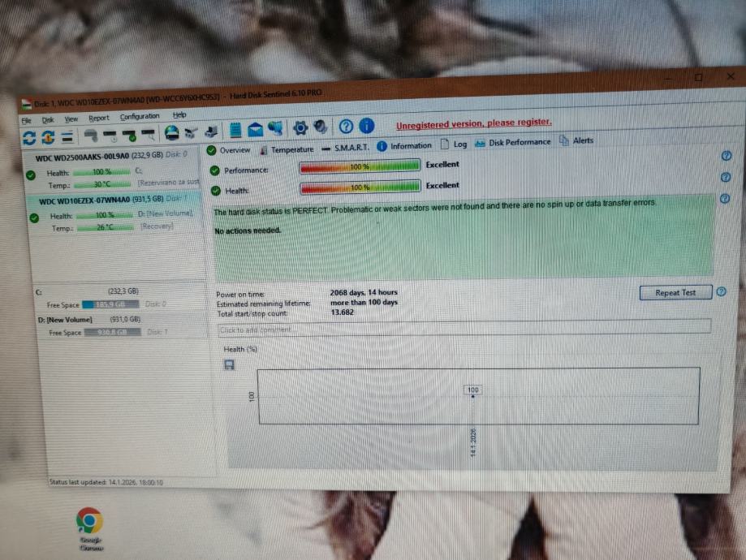
Task: Click the blue notepad report icon
Action: (235, 130)
